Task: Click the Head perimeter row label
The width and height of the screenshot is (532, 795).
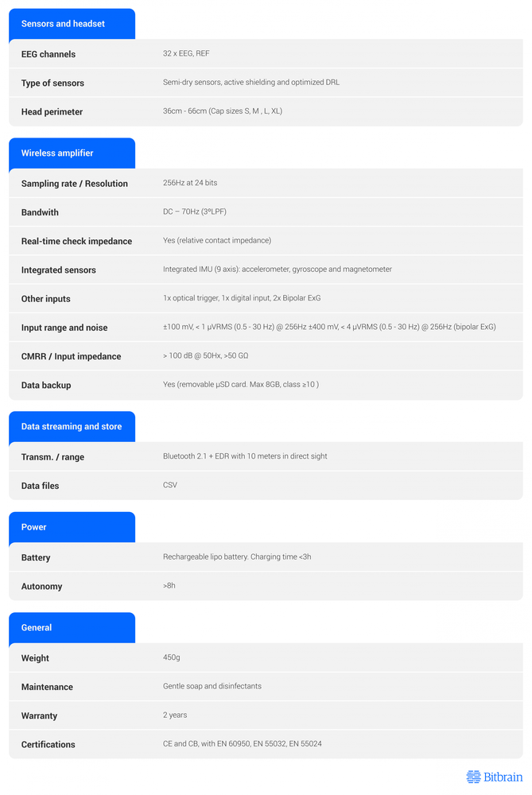Action: pos(52,112)
